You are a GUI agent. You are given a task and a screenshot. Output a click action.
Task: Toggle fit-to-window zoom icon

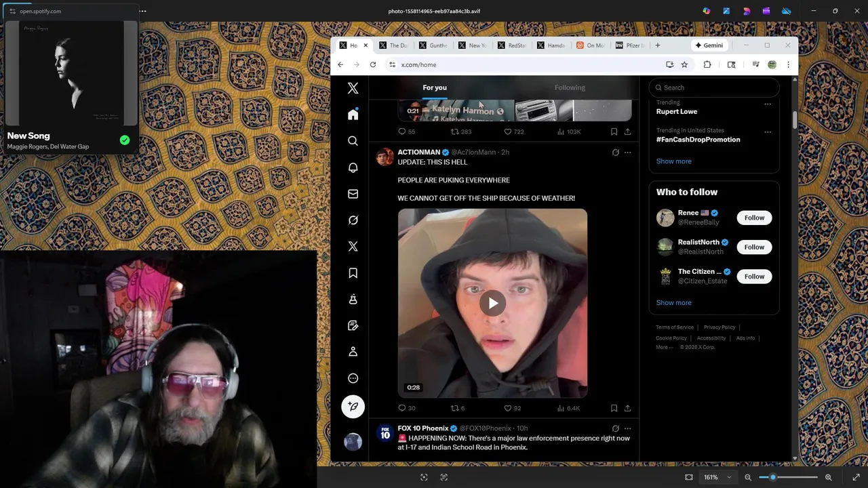[689, 477]
